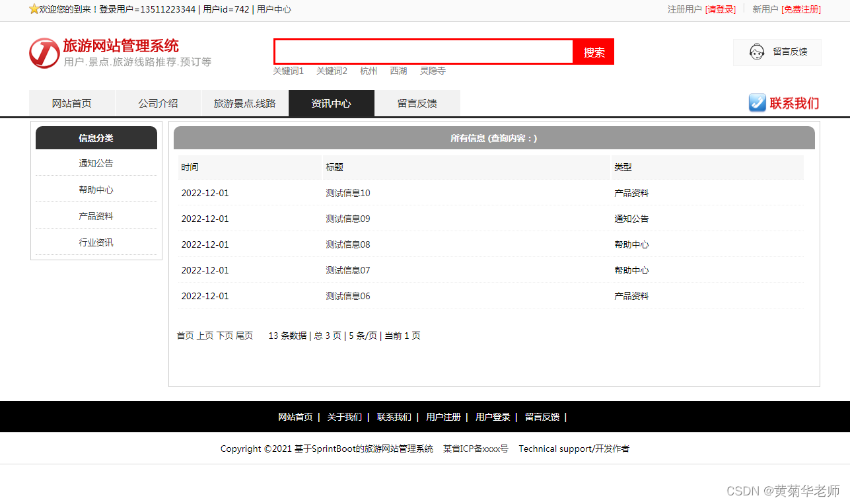The height and width of the screenshot is (504, 850).
Task: Click the red 搜索 search button
Action: click(x=594, y=52)
